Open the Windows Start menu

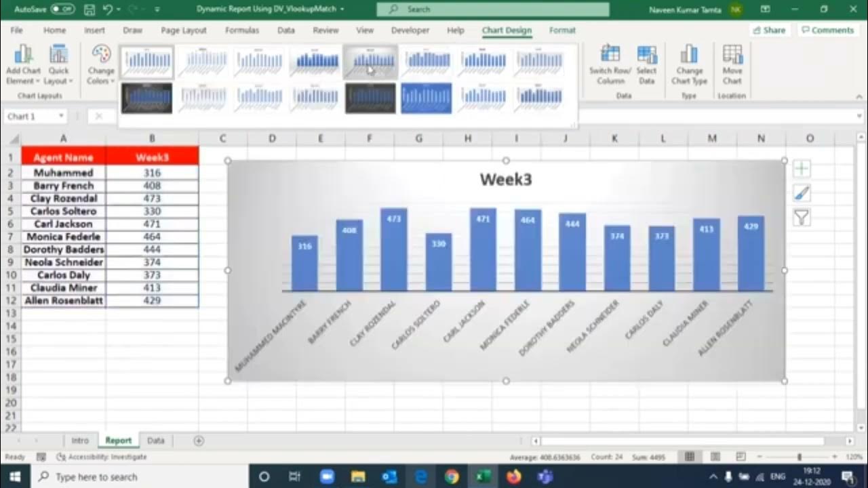[15, 476]
